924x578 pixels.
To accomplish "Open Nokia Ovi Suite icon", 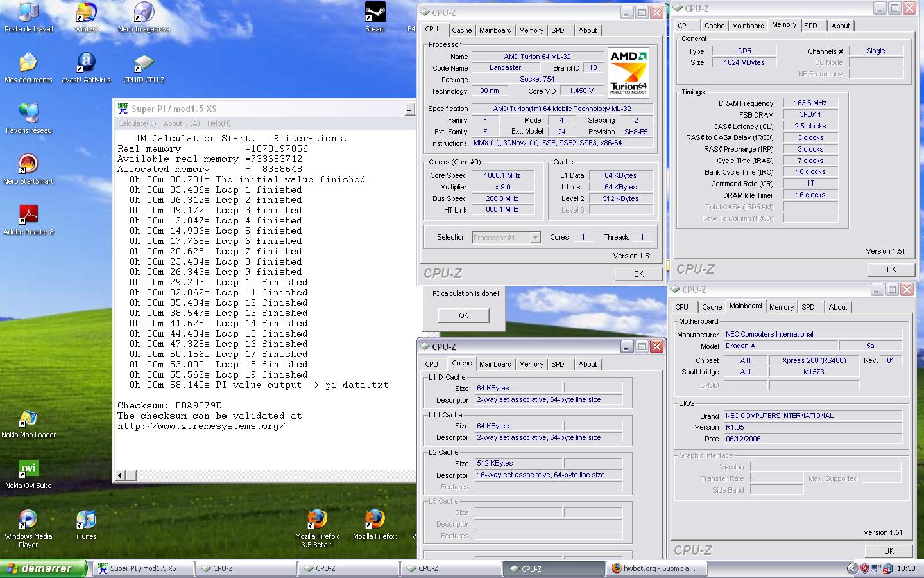I will coord(28,474).
